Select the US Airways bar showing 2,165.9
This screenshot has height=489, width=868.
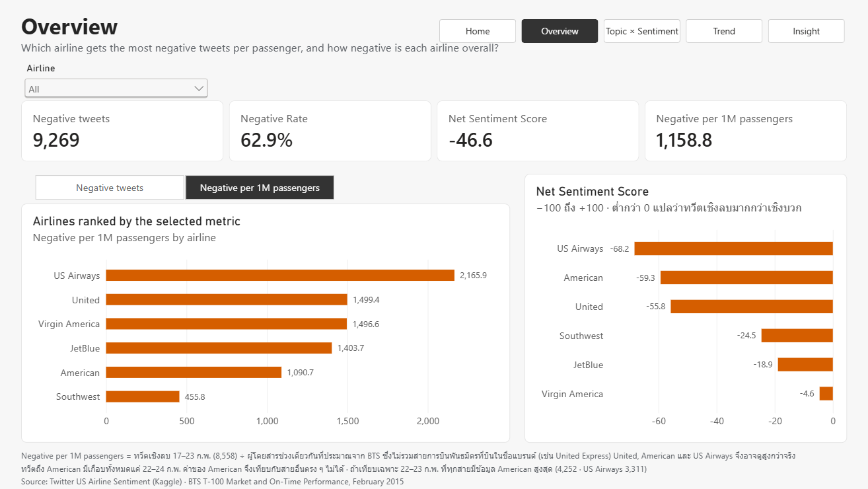(280, 276)
